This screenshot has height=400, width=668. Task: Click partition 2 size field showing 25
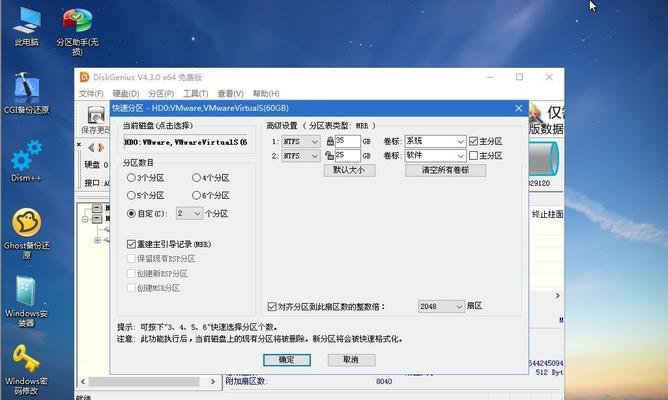point(348,155)
